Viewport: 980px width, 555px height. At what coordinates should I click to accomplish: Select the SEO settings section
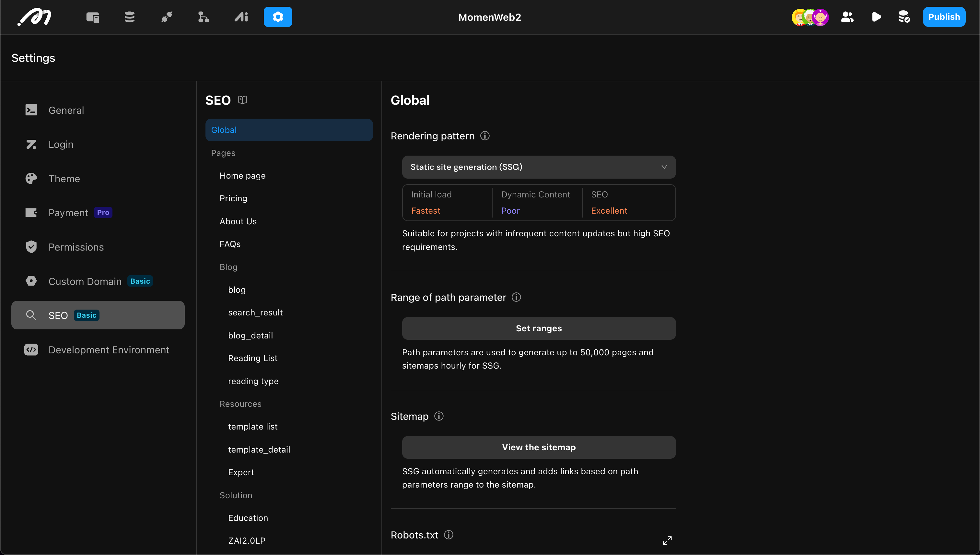pos(98,315)
